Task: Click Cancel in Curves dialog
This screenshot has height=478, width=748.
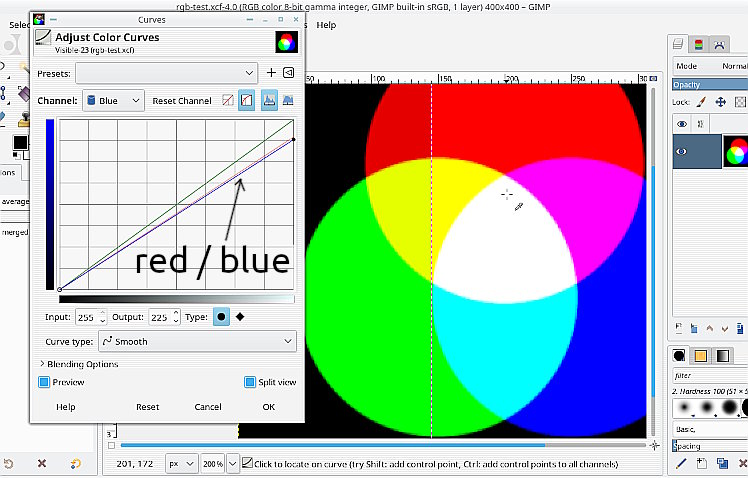Action: pos(208,407)
